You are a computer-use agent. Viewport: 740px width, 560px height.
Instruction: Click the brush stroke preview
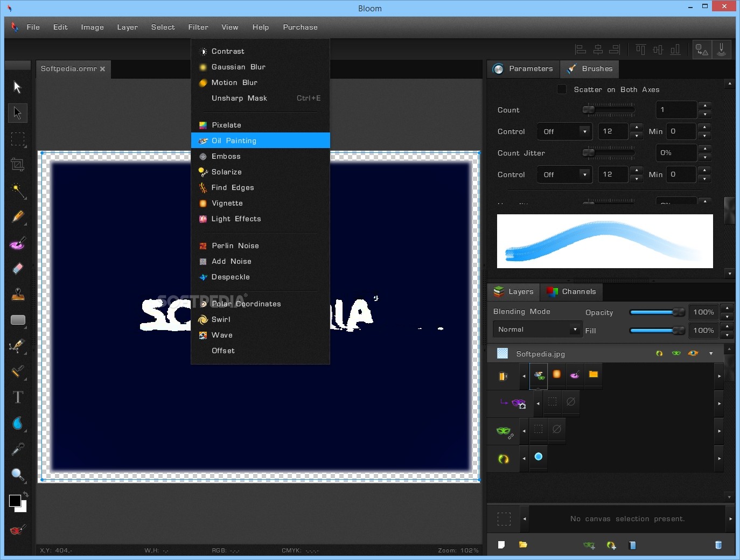605,241
